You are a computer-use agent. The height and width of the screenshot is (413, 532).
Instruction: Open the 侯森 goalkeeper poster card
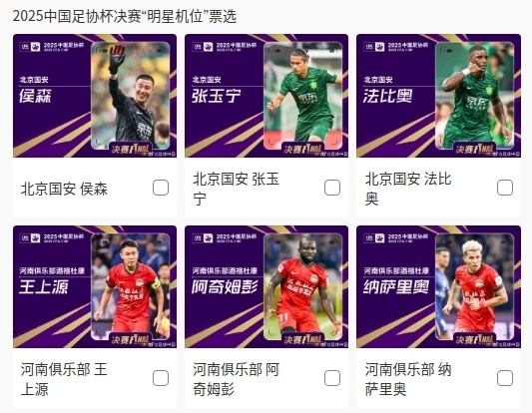point(95,96)
